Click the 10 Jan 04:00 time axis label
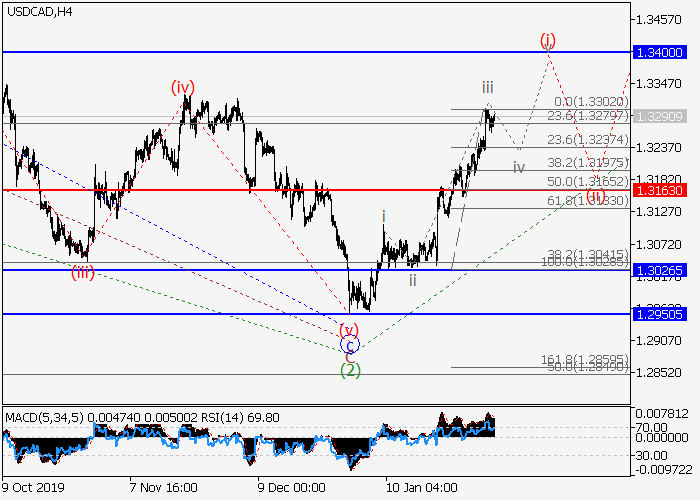Image resolution: width=700 pixels, height=500 pixels. pyautogui.click(x=421, y=489)
